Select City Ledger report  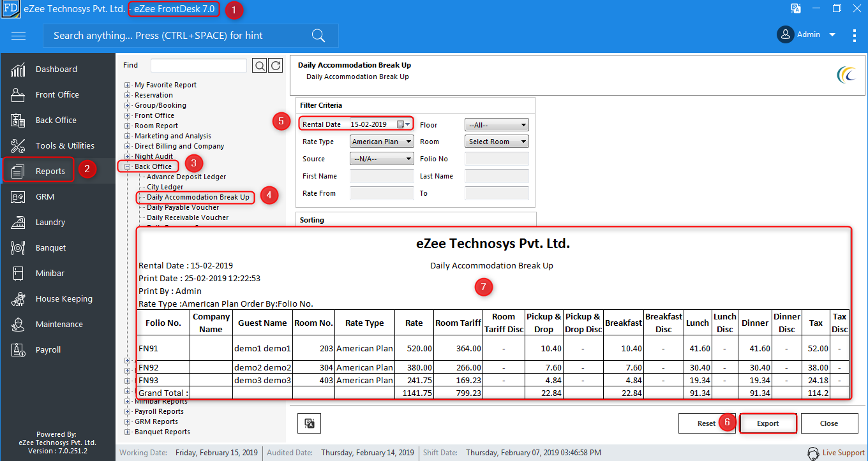tap(165, 187)
